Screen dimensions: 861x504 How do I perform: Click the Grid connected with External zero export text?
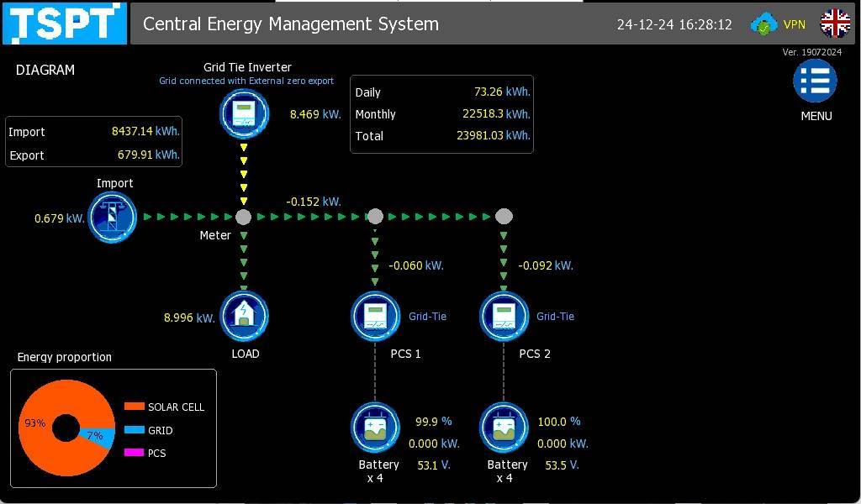pos(246,81)
